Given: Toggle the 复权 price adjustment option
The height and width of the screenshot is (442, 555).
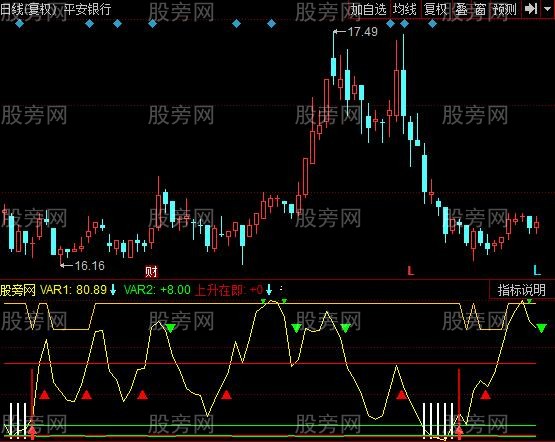Looking at the screenshot, I should coord(435,9).
